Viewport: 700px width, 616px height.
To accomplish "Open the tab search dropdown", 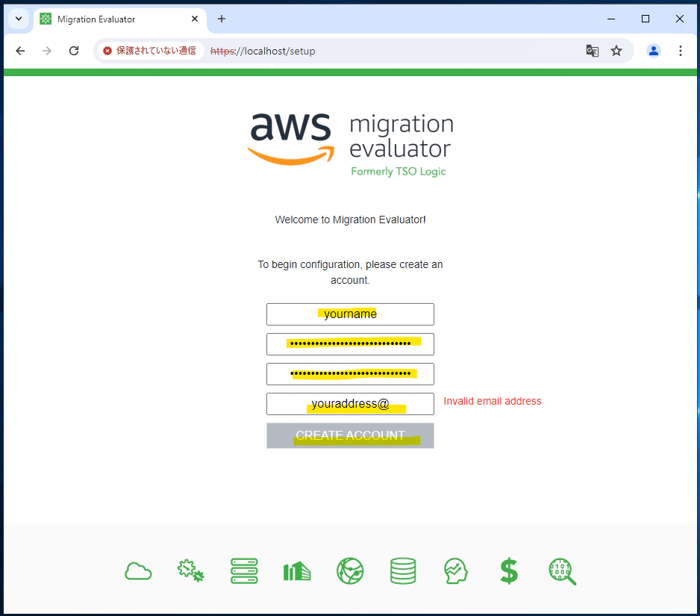I will [19, 19].
